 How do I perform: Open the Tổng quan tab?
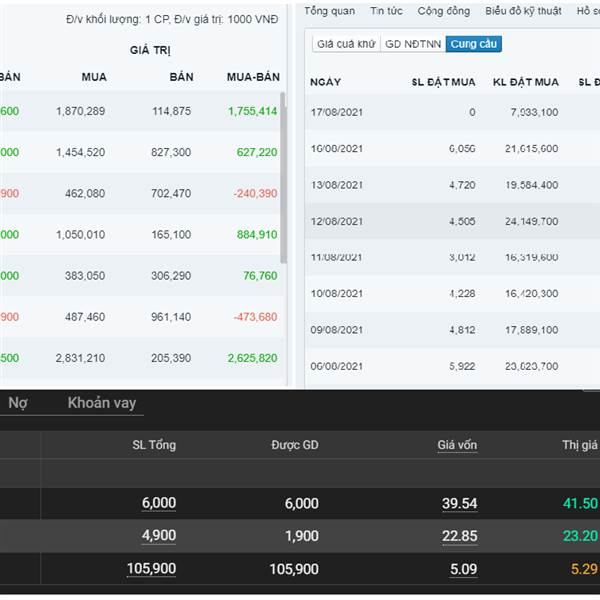click(329, 11)
